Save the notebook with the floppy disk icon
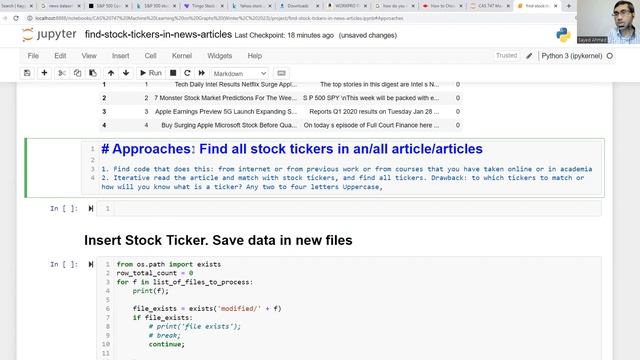640x360 pixels. 27,73
